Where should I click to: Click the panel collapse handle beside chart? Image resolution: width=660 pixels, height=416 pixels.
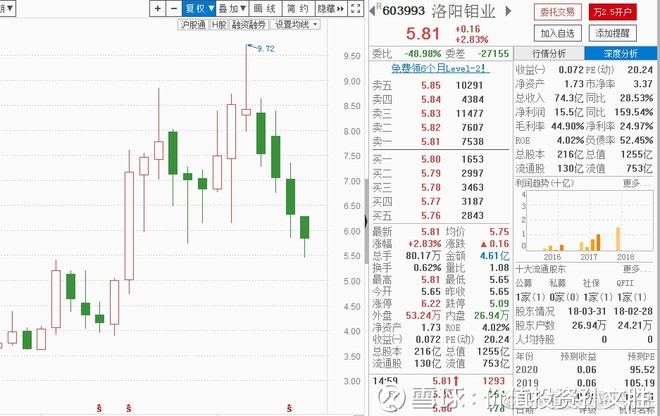click(x=366, y=221)
